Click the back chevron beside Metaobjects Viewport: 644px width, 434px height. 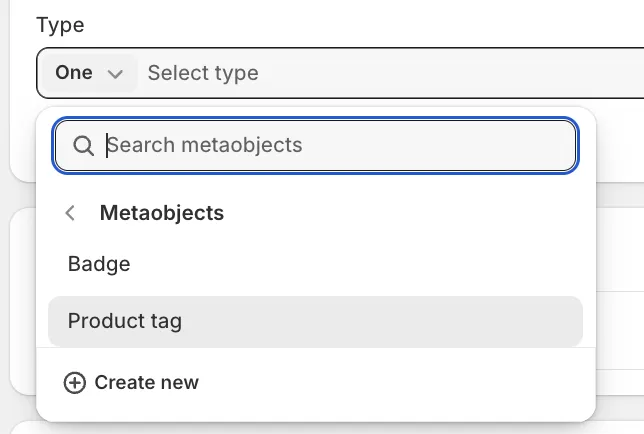coord(70,213)
